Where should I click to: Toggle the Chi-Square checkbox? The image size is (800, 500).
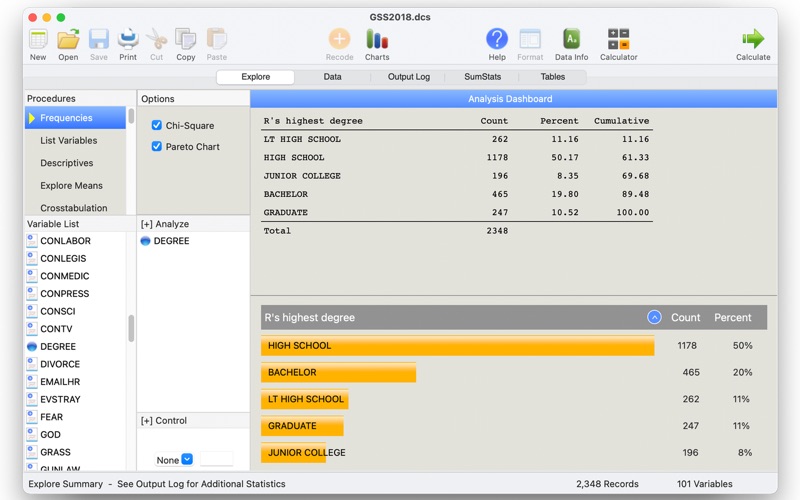(157, 125)
